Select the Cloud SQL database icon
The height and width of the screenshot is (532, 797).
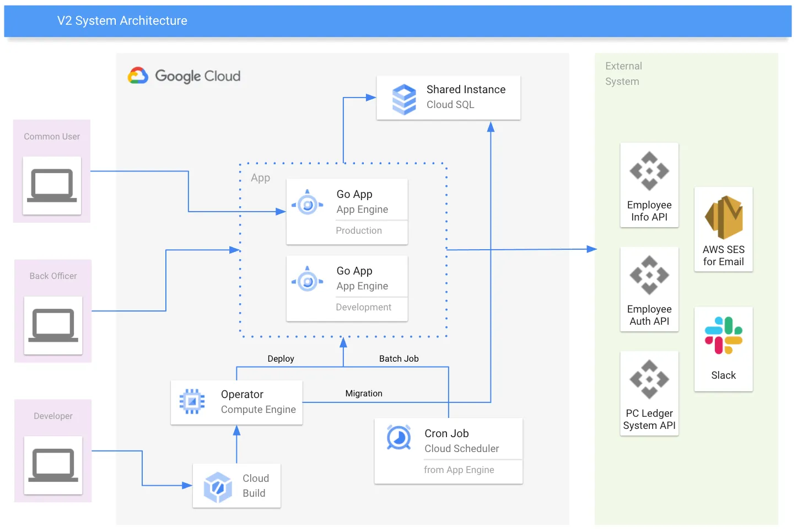tap(404, 99)
